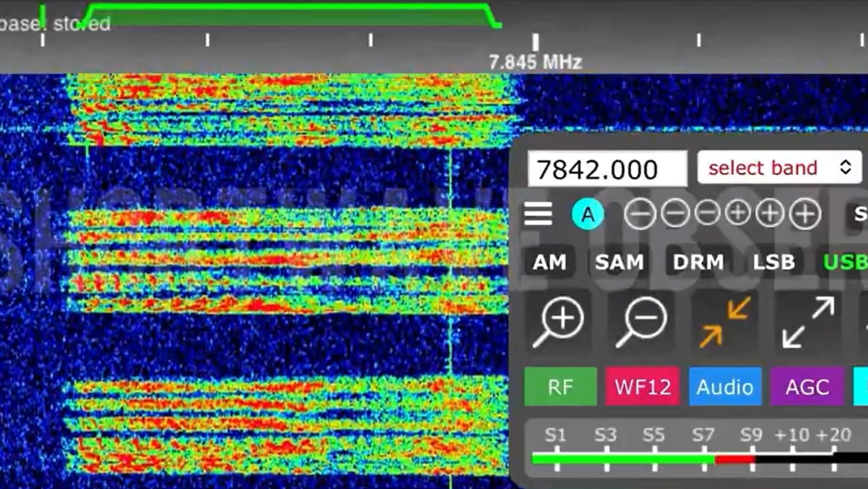This screenshot has width=868, height=489.
Task: Switch to the green RF tab
Action: [560, 387]
